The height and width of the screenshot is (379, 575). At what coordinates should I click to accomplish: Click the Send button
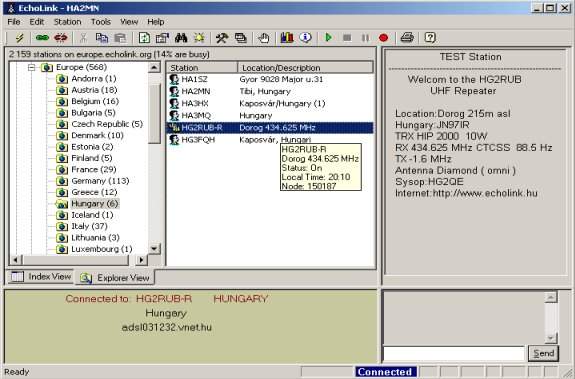coord(543,353)
